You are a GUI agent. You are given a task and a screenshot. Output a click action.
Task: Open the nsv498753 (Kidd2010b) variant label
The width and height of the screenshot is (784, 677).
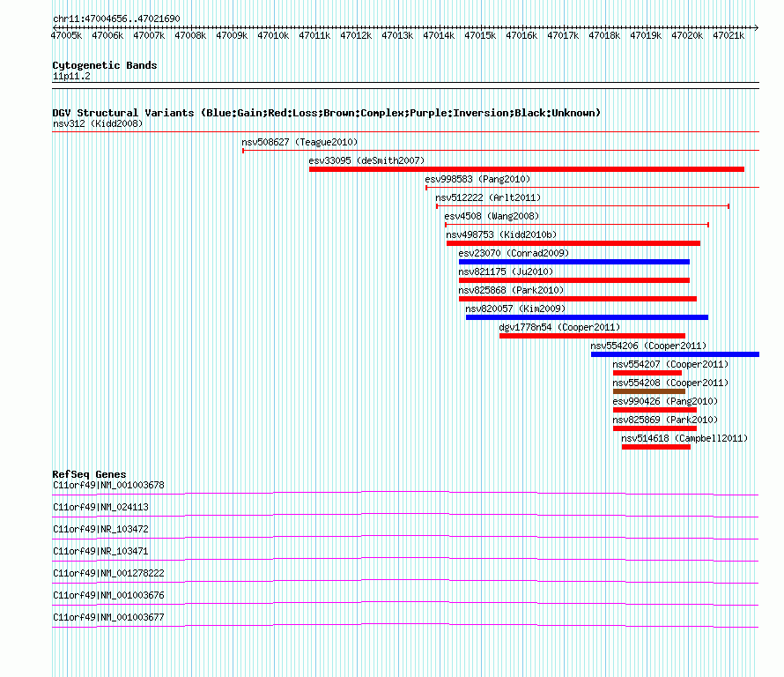[501, 234]
